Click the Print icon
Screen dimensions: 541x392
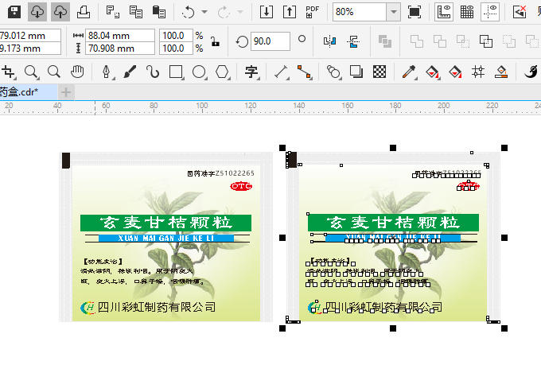pyautogui.click(x=84, y=12)
